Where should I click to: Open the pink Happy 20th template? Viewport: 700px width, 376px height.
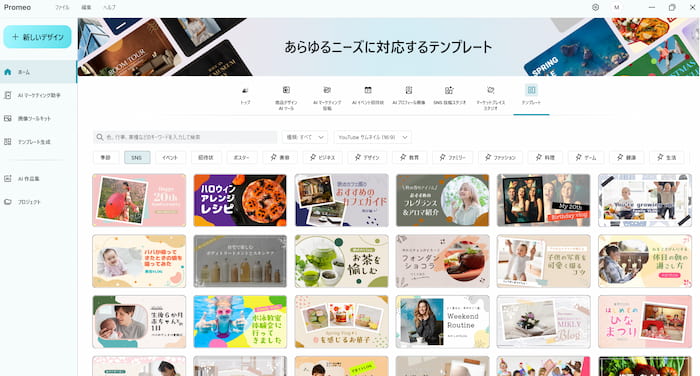(x=139, y=200)
